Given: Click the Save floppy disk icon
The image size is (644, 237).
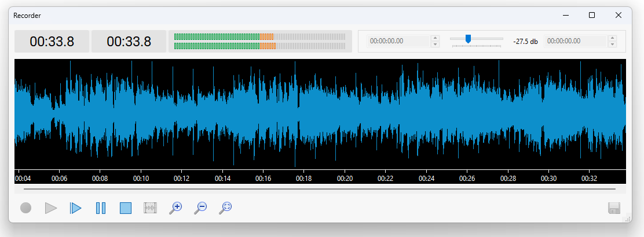Looking at the screenshot, I should 614,208.
